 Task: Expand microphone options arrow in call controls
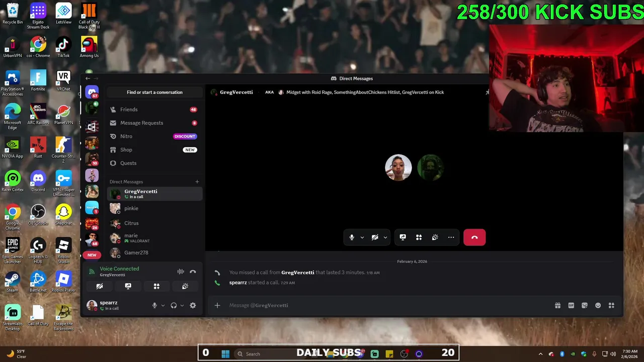(362, 237)
